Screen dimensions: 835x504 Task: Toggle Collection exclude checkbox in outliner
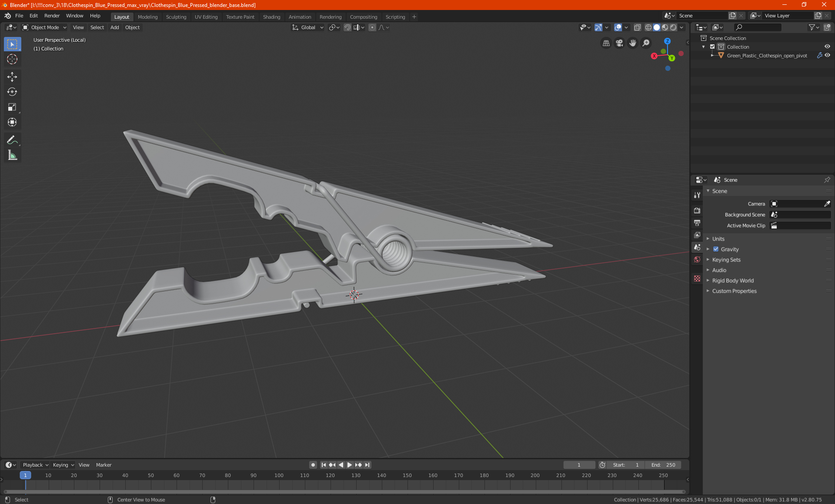click(712, 47)
